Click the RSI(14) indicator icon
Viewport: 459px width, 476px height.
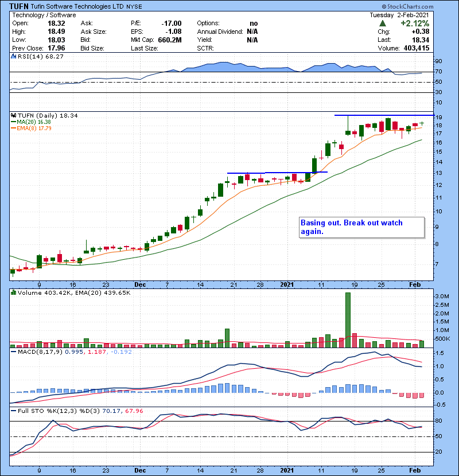(x=13, y=56)
